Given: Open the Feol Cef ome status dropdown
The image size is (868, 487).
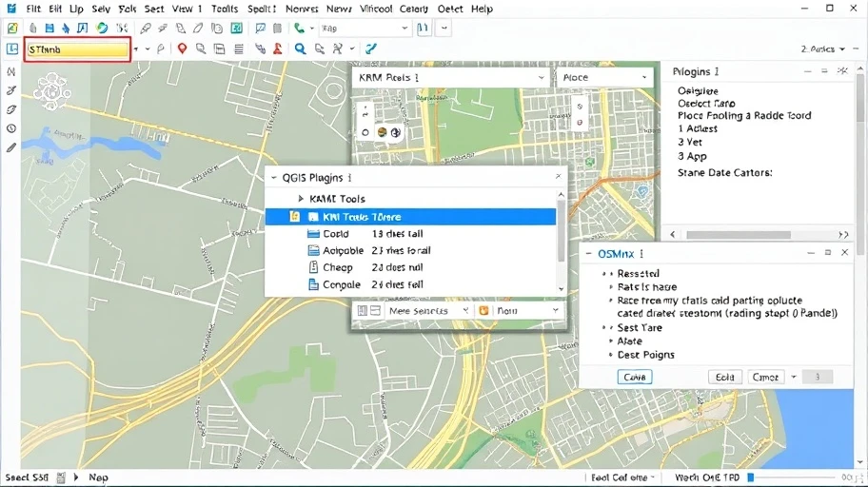Looking at the screenshot, I should [622, 477].
